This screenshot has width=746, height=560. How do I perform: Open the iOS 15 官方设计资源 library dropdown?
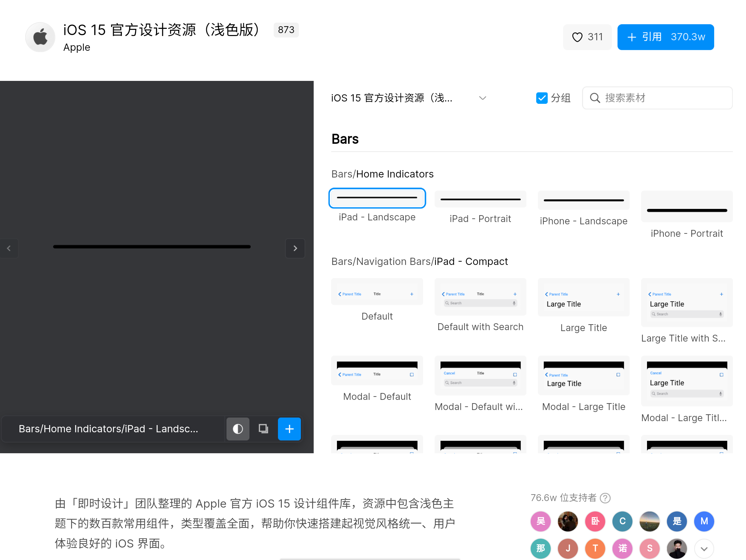[x=409, y=98]
